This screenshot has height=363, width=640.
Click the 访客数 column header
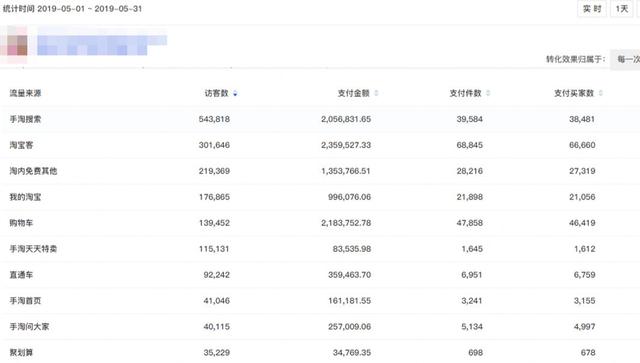pos(216,94)
